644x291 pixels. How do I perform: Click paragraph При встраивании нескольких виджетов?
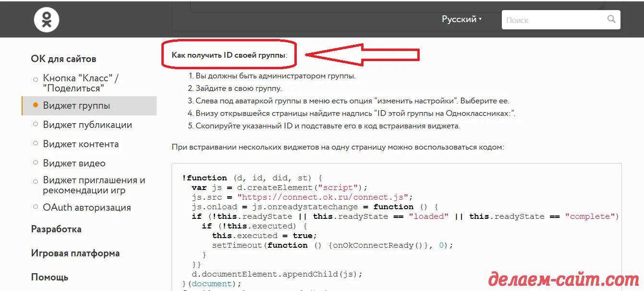click(x=338, y=147)
